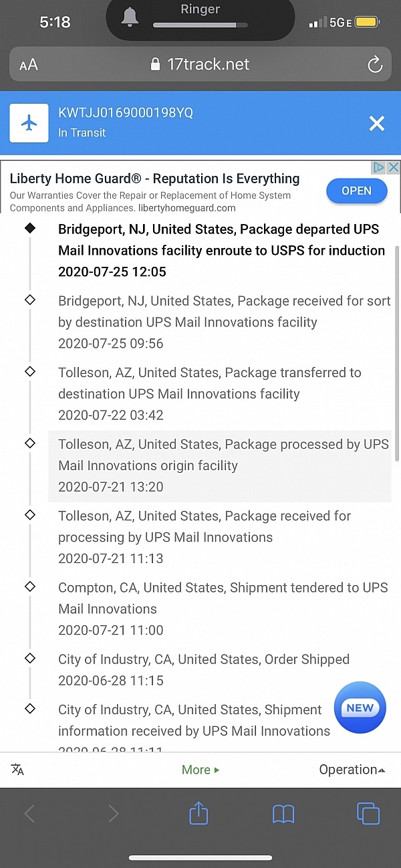The height and width of the screenshot is (868, 401).
Task: Tap the OPEN ad button
Action: pyautogui.click(x=357, y=191)
